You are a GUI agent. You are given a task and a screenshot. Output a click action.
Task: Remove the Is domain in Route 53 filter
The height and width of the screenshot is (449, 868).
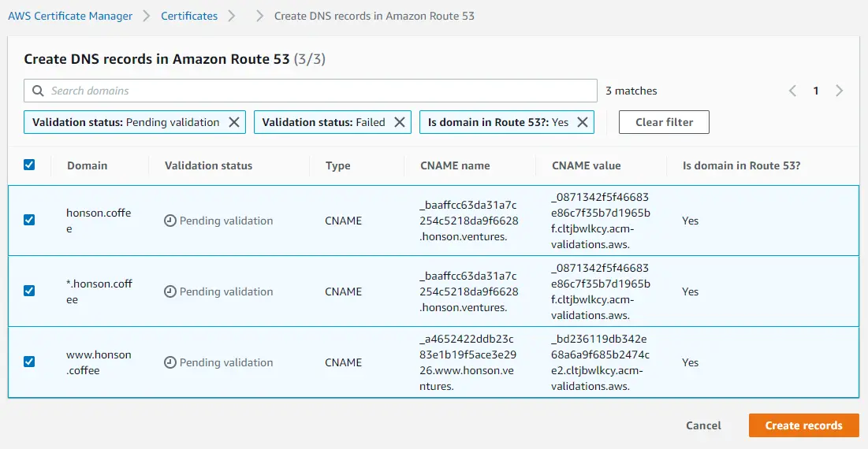click(583, 122)
